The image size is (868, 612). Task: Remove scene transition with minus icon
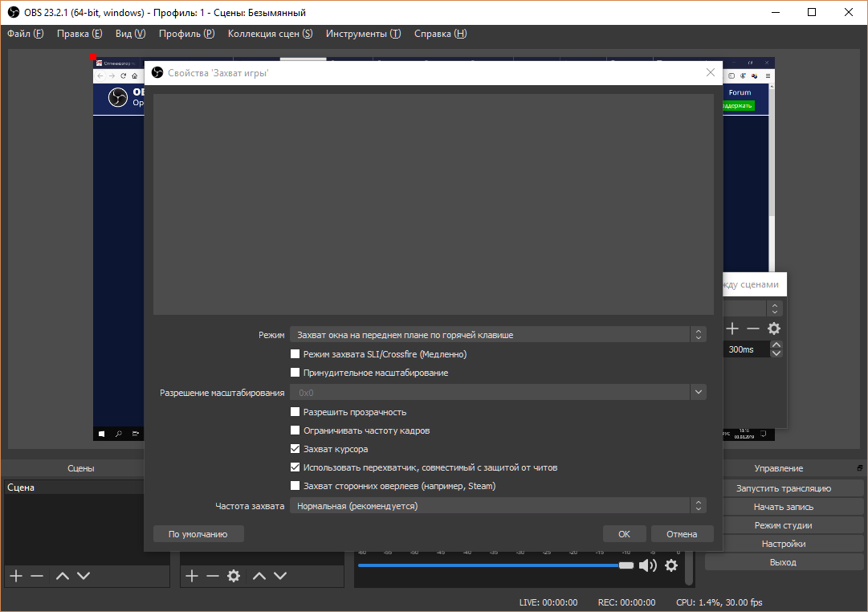click(753, 329)
